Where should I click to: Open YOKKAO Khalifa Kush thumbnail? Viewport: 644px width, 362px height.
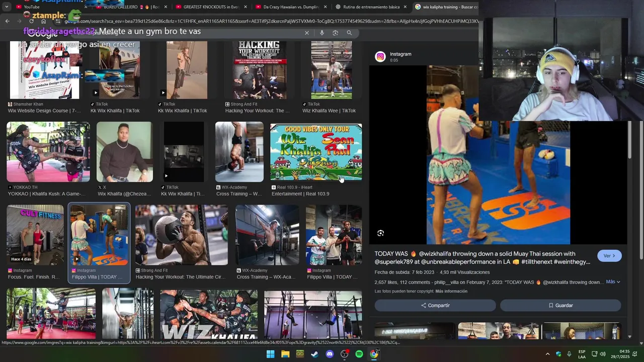48,152
